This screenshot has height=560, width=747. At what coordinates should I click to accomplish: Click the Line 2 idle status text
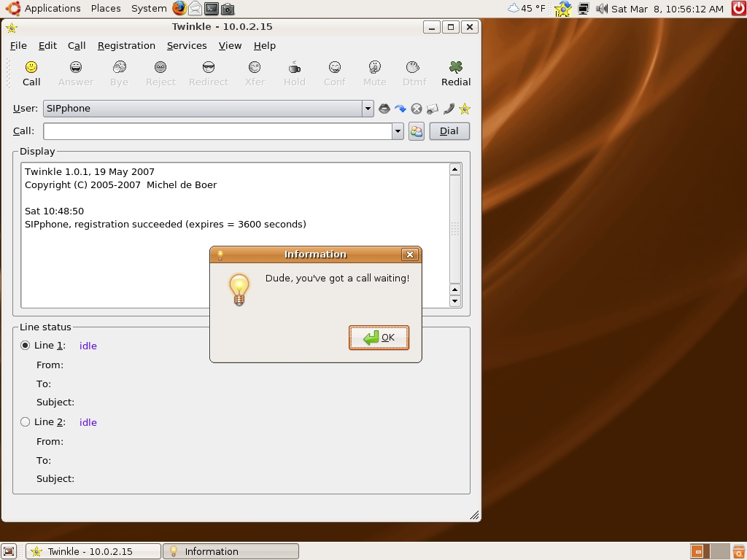click(x=88, y=422)
